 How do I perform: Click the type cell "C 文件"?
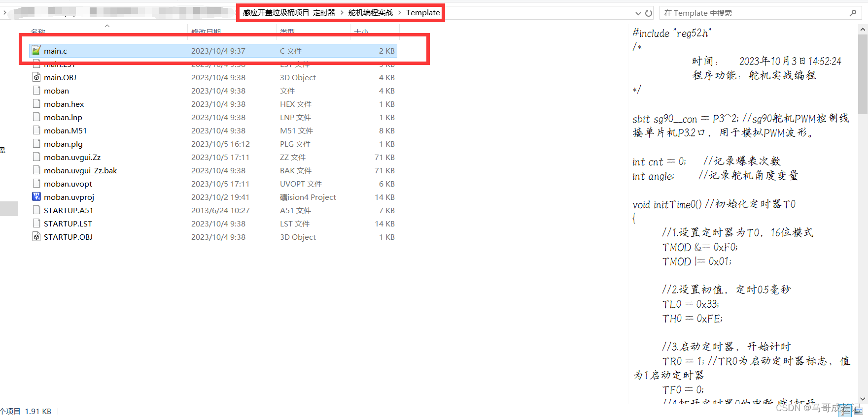(x=291, y=51)
